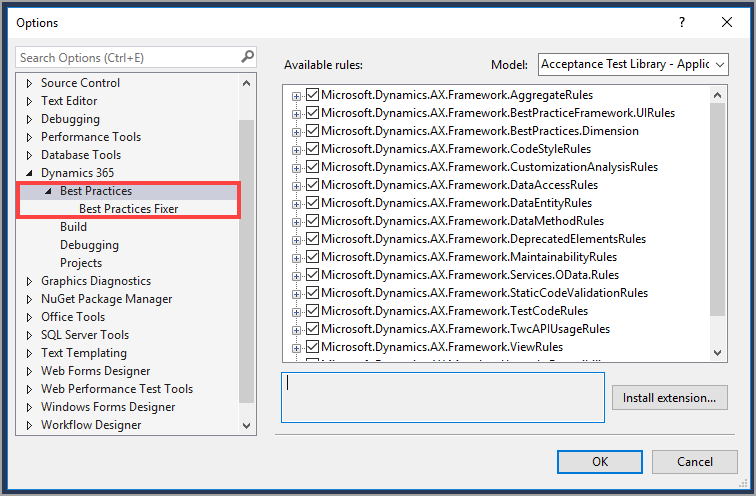Expand ViewRules plus box
This screenshot has width=756, height=496.
click(296, 348)
